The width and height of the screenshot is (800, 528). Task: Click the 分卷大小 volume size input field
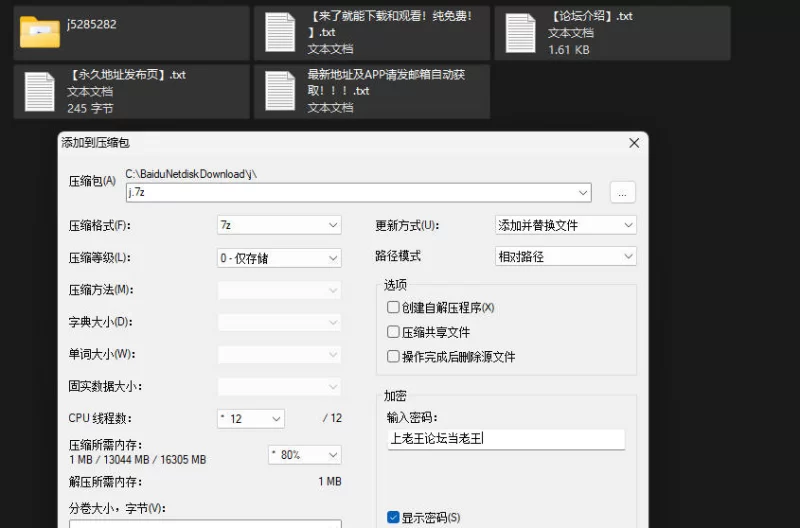[x=205, y=524]
